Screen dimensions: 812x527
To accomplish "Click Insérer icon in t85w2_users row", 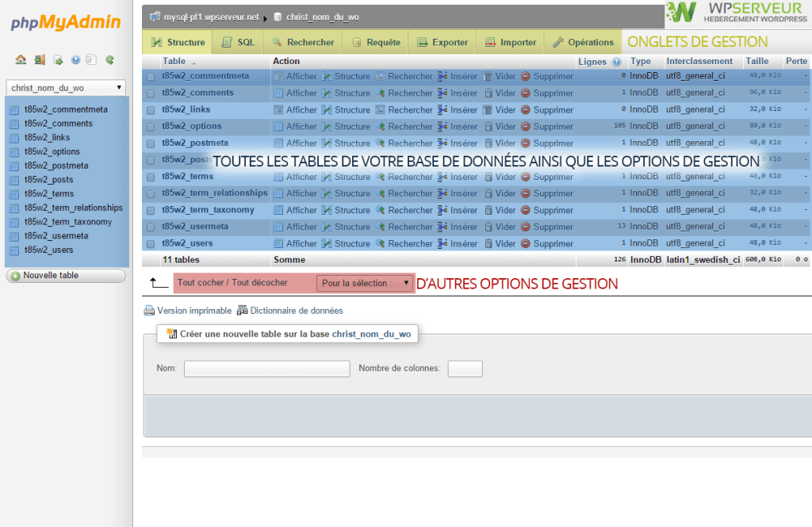I will [442, 243].
